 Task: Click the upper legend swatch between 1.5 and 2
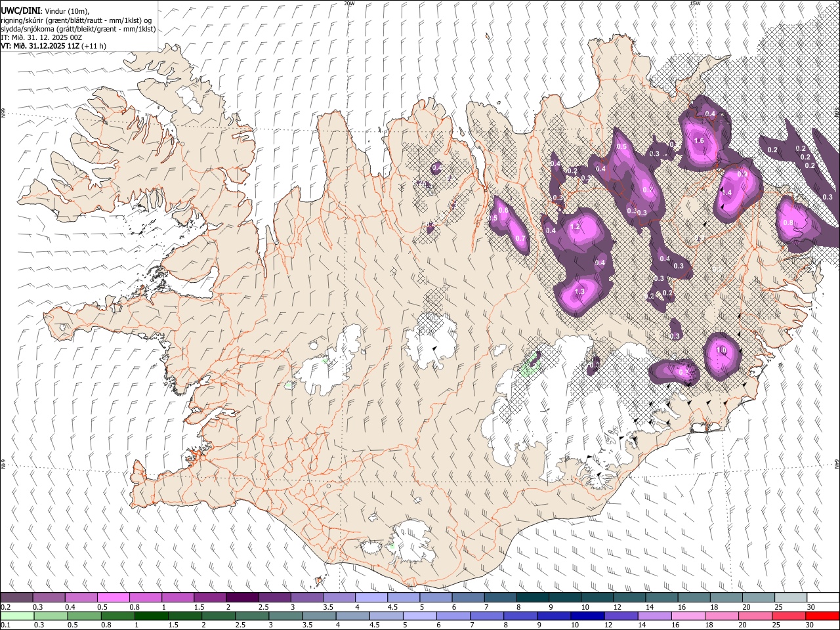(x=210, y=598)
